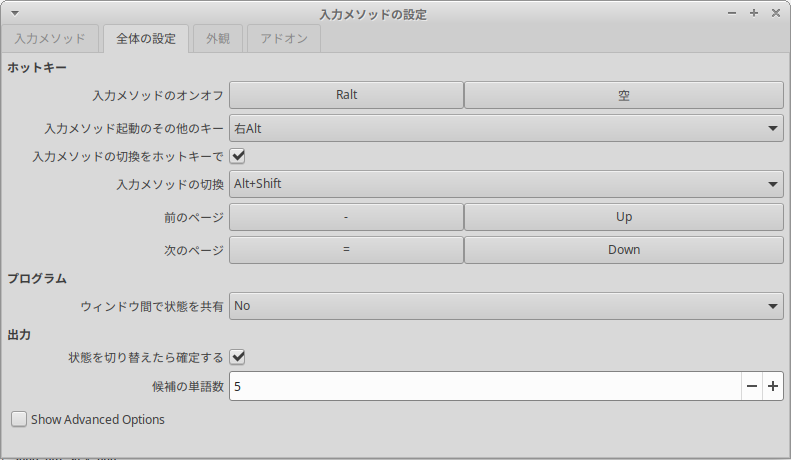Decrease candidate word count with minus button
The height and width of the screenshot is (460, 791).
coord(752,386)
